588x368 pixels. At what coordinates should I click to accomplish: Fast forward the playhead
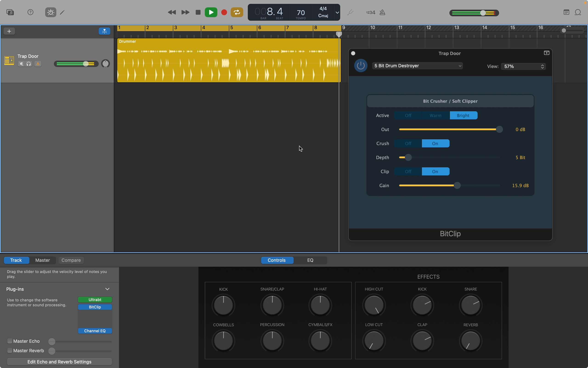pyautogui.click(x=185, y=12)
